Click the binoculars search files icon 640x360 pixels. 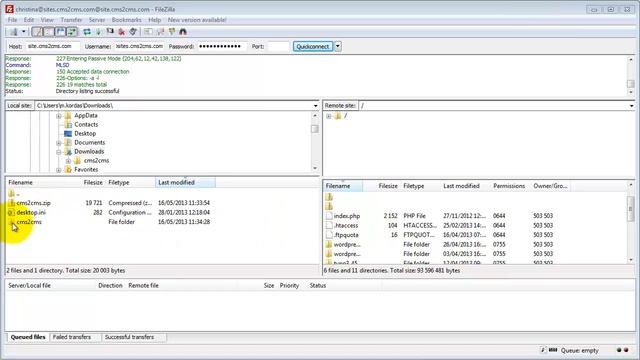coord(183,32)
